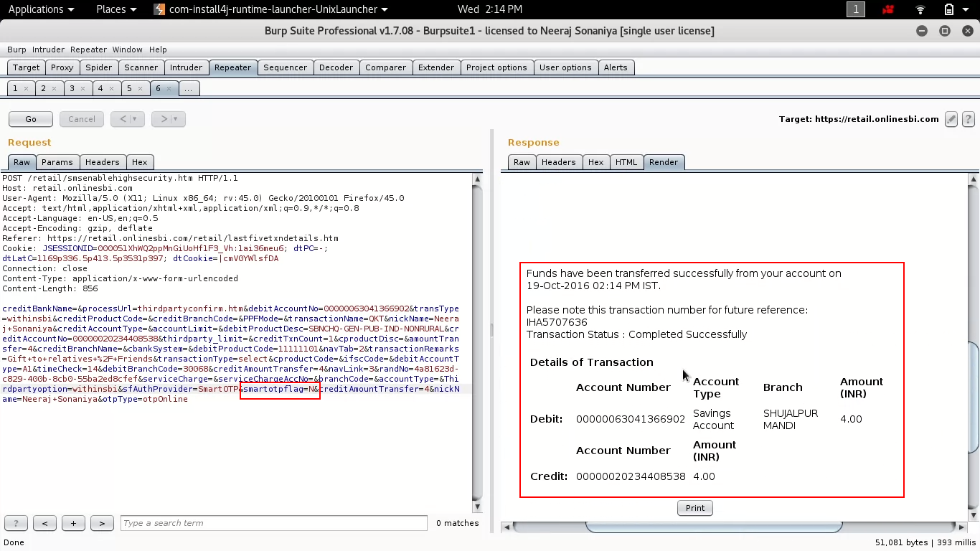Jump to next search match arrow
The height and width of the screenshot is (551, 980).
click(x=102, y=523)
